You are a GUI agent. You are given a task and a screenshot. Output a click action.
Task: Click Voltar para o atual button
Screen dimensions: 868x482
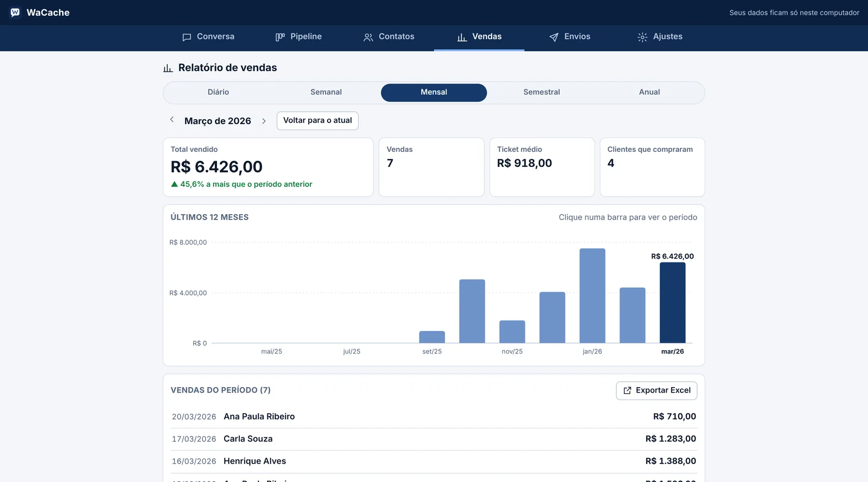click(x=317, y=120)
